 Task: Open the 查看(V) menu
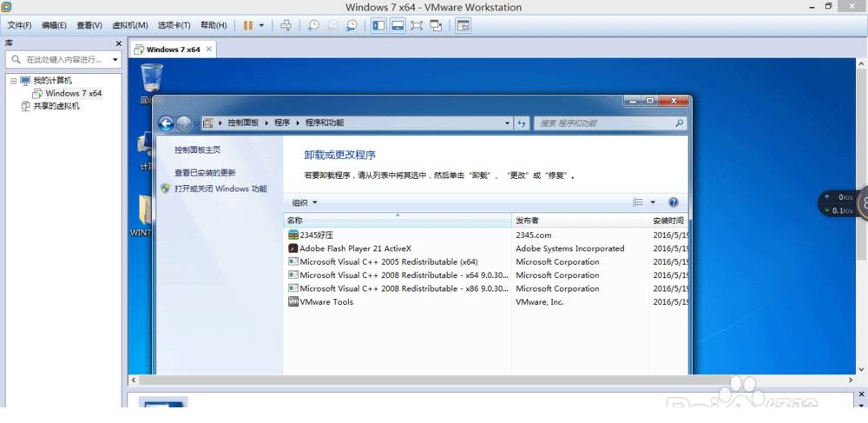[89, 25]
